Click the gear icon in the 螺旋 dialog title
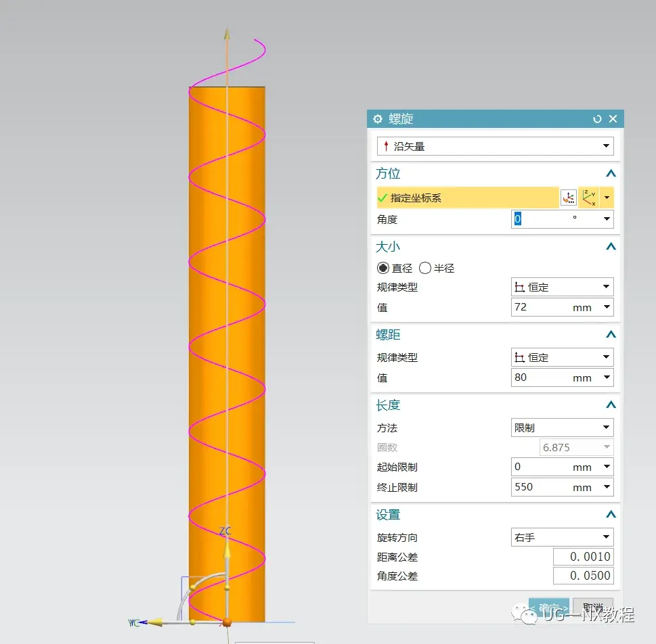656x644 pixels. tap(378, 119)
